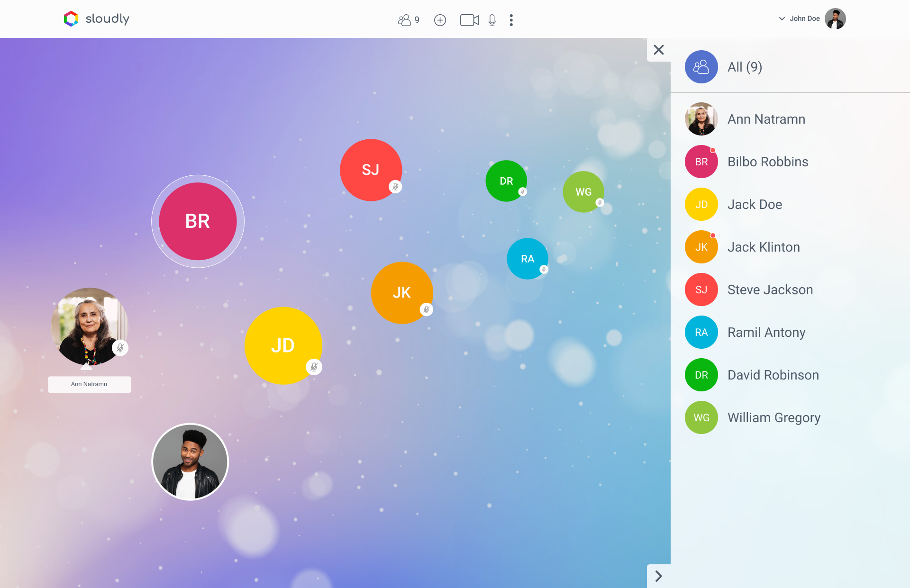Click the WG bubble on canvas
The height and width of the screenshot is (588, 910).
click(x=583, y=192)
